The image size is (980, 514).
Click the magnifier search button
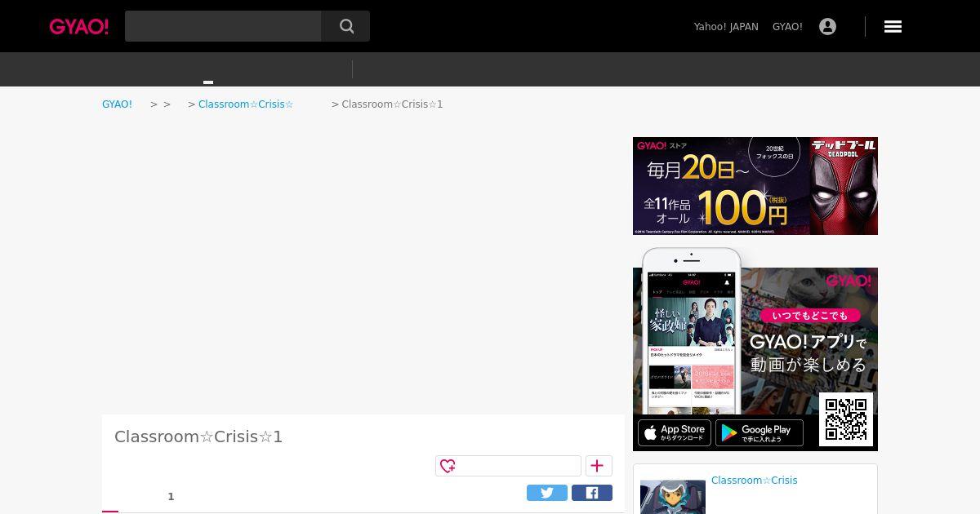pos(346,26)
